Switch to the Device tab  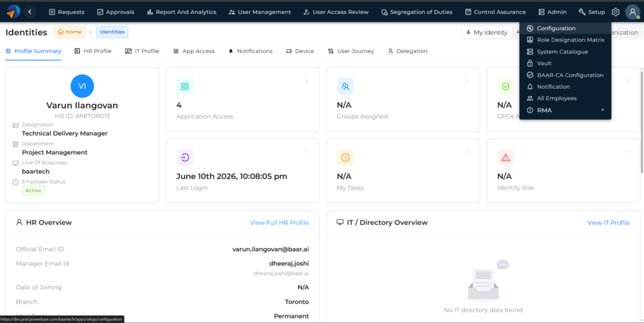300,51
